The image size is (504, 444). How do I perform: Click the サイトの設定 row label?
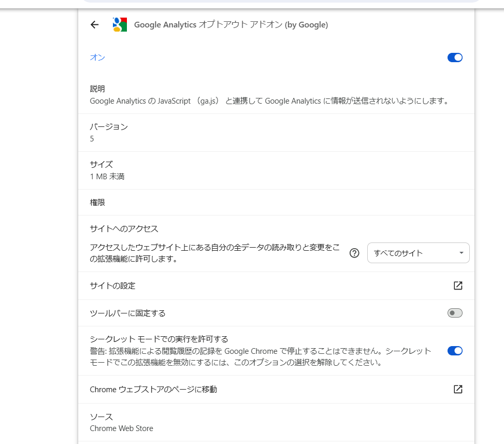(112, 286)
